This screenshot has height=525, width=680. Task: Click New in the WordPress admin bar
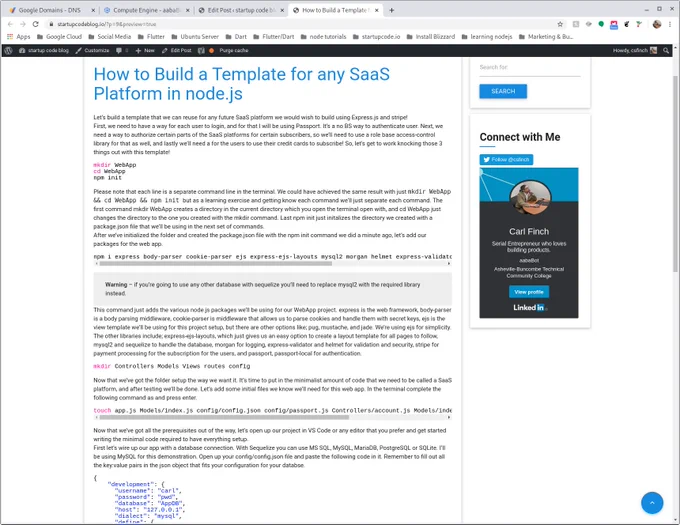(145, 51)
